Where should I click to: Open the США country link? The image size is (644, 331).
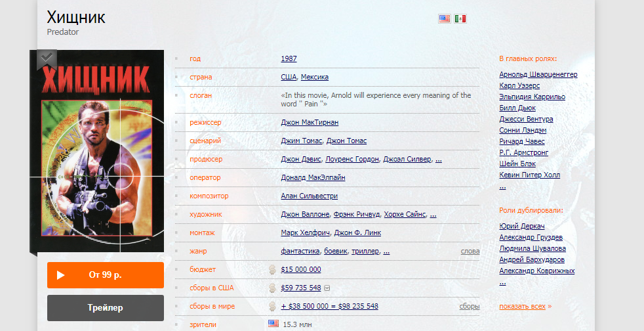click(x=289, y=77)
